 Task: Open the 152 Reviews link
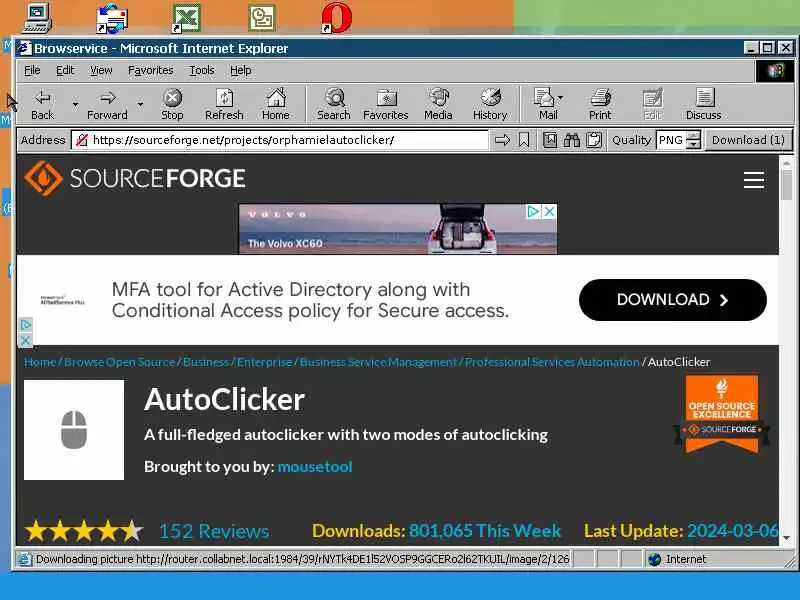214,531
